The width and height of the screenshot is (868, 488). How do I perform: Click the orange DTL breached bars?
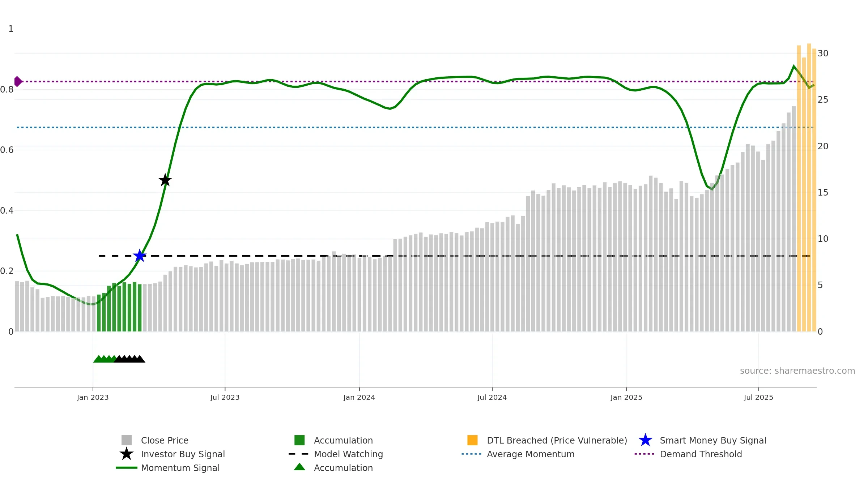pos(807,188)
